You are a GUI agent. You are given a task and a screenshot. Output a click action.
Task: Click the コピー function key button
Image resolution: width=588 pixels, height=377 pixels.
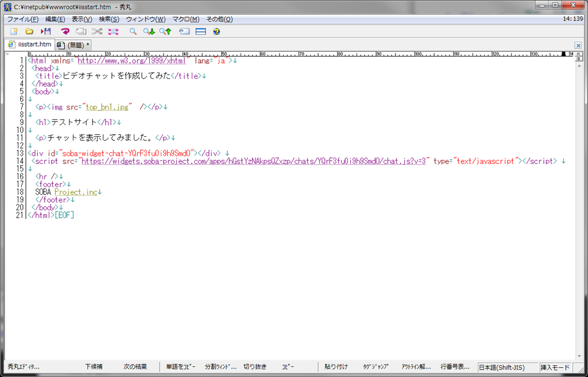pyautogui.click(x=288, y=367)
